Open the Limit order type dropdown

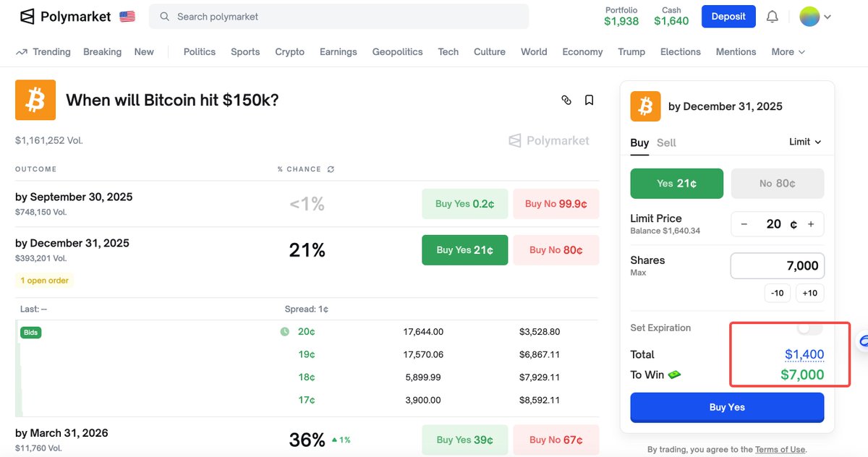(805, 142)
